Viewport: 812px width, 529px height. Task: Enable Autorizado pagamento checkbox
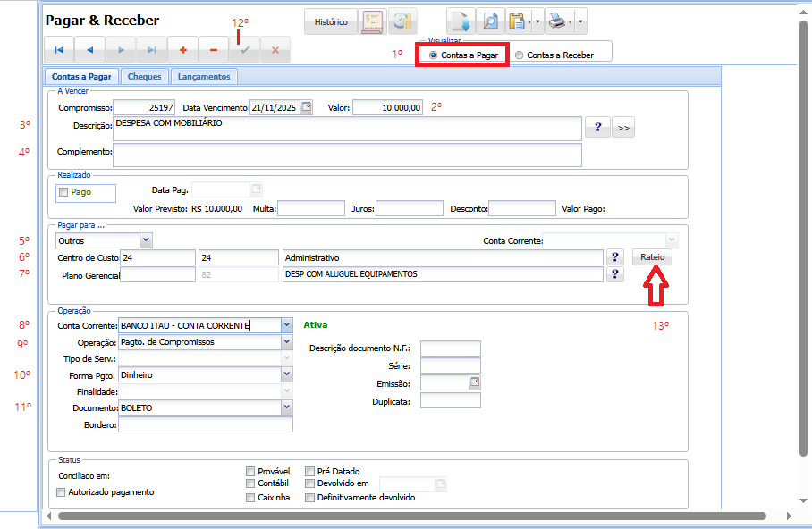point(62,492)
